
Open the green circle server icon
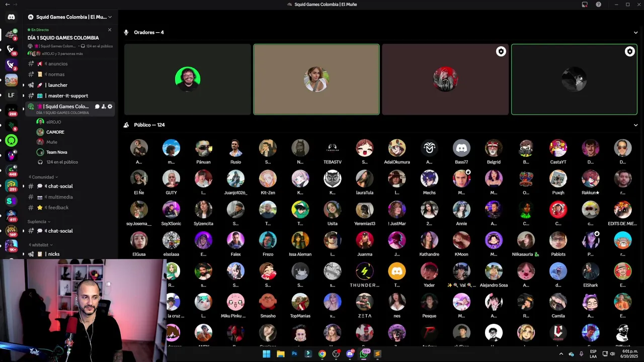coord(11,141)
